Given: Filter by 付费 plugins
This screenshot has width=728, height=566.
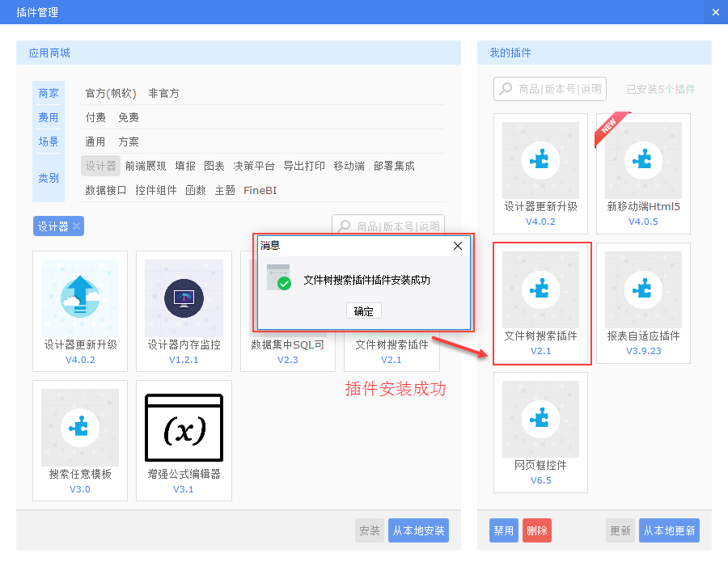Looking at the screenshot, I should (95, 117).
